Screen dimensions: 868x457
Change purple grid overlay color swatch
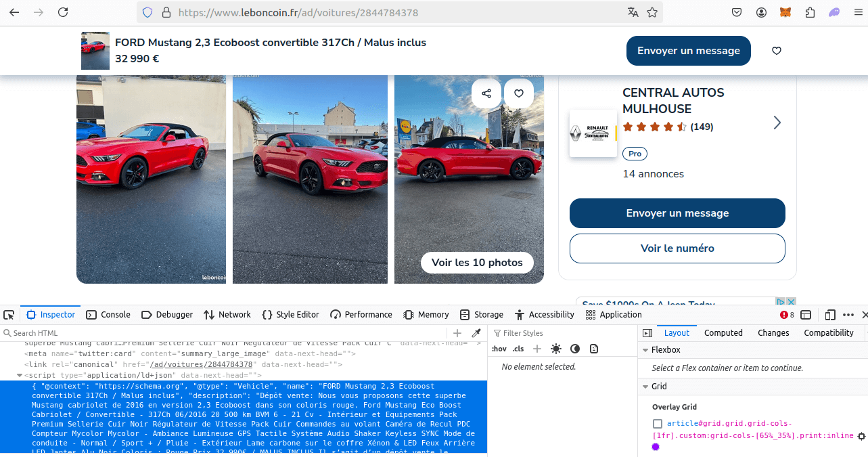click(656, 447)
